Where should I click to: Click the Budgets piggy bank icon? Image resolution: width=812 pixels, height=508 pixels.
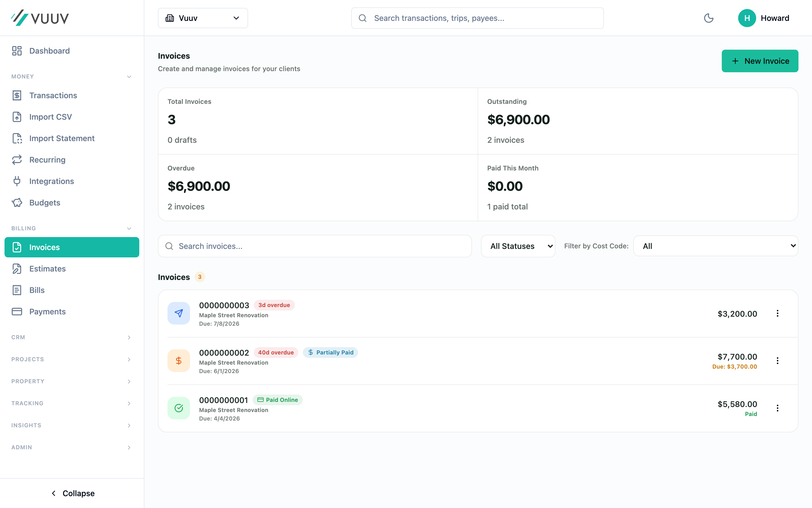pyautogui.click(x=17, y=203)
